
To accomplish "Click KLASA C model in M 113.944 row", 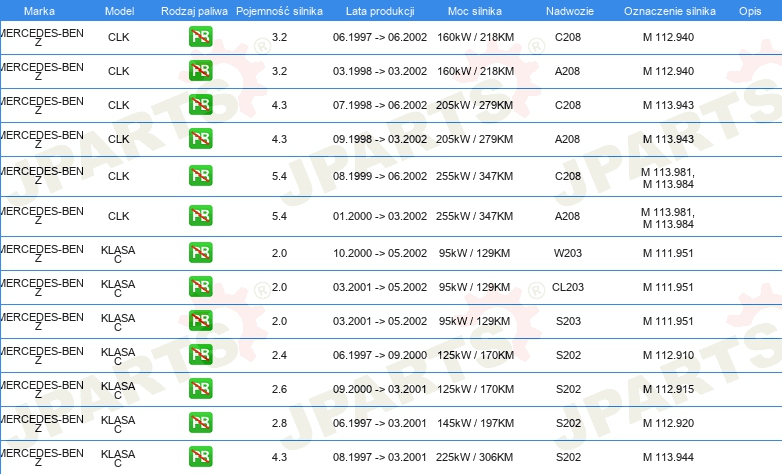I will (118, 458).
